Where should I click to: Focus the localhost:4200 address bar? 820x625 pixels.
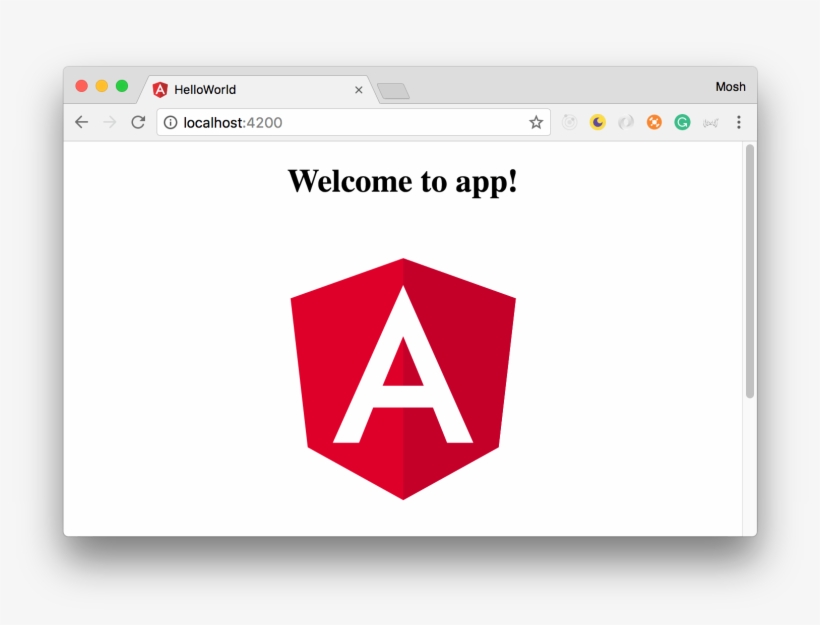(353, 122)
